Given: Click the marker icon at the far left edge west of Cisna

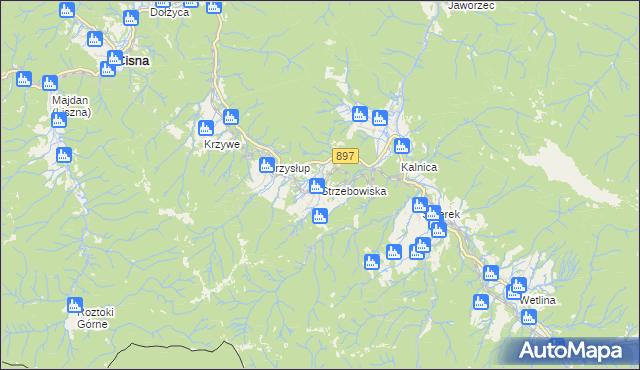Looking at the screenshot, I should pyautogui.click(x=24, y=79).
